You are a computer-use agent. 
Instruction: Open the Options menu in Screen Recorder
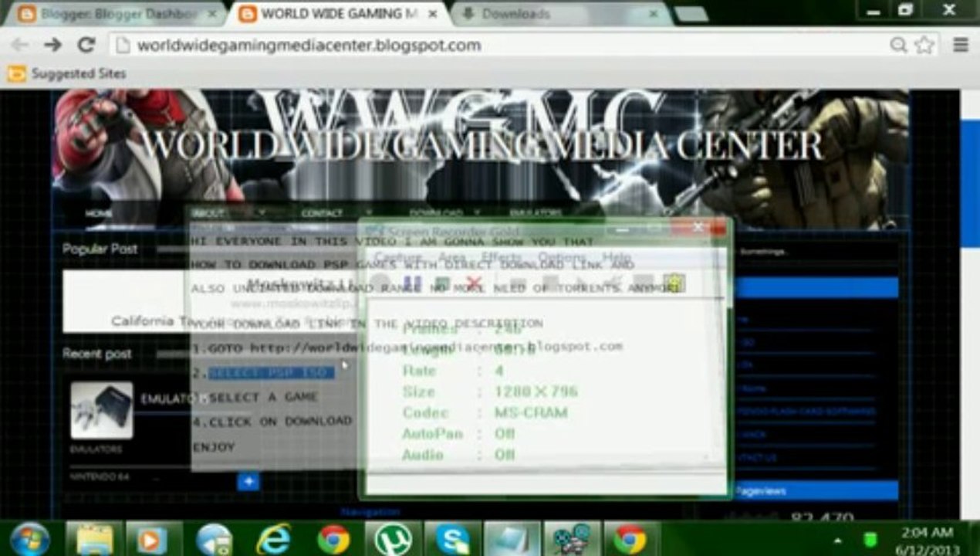click(x=562, y=258)
